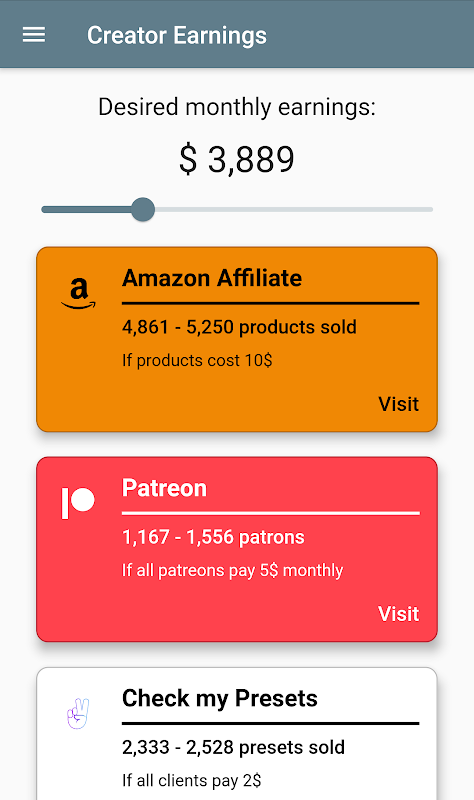Click the slider thumb for monthly earnings
Viewport: 474px width, 800px height.
click(x=143, y=209)
